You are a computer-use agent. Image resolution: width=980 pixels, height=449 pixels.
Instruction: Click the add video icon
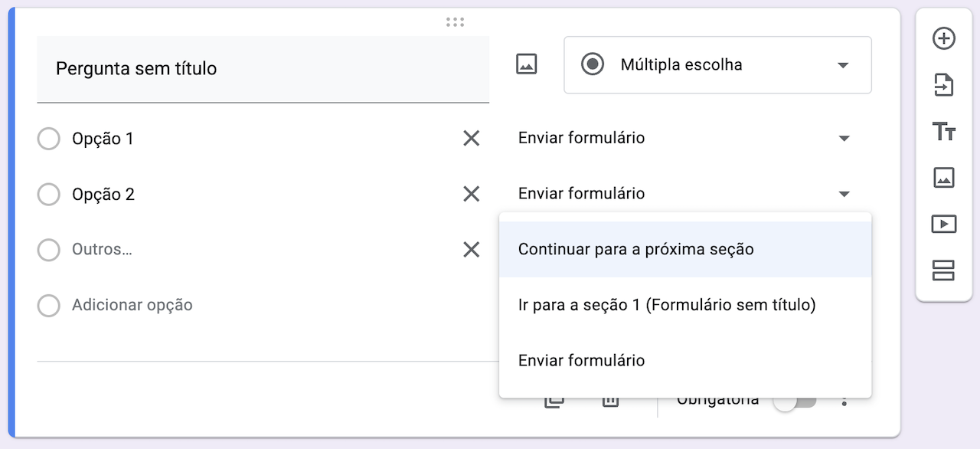(x=943, y=224)
